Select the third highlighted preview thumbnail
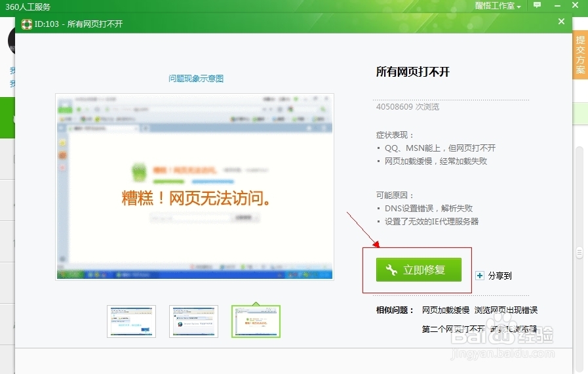 pyautogui.click(x=256, y=322)
